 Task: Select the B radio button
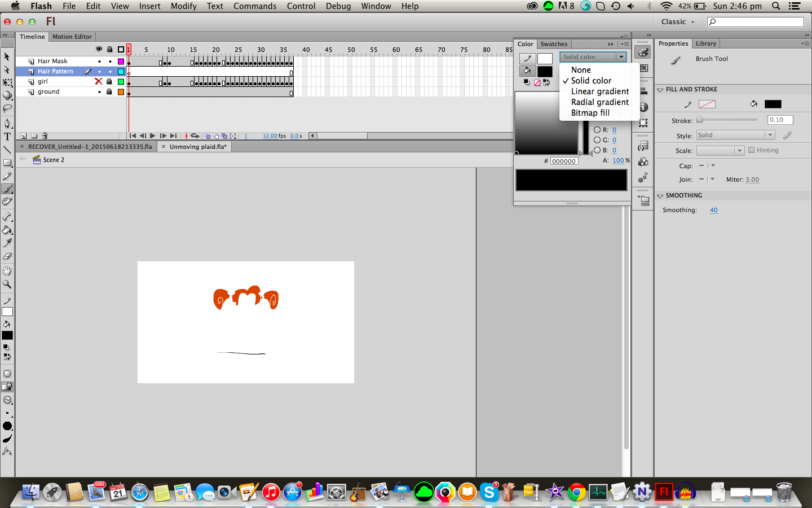pyautogui.click(x=597, y=150)
